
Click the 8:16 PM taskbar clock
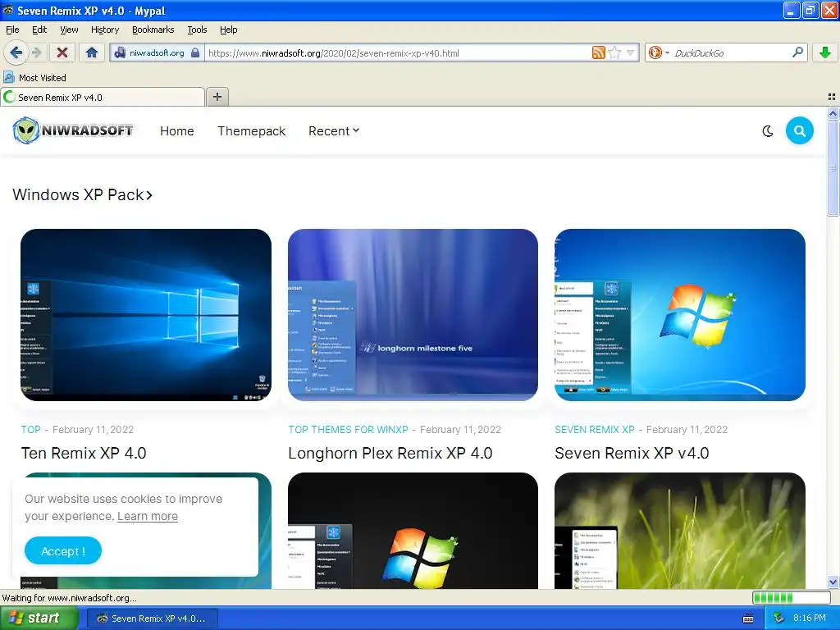810,619
